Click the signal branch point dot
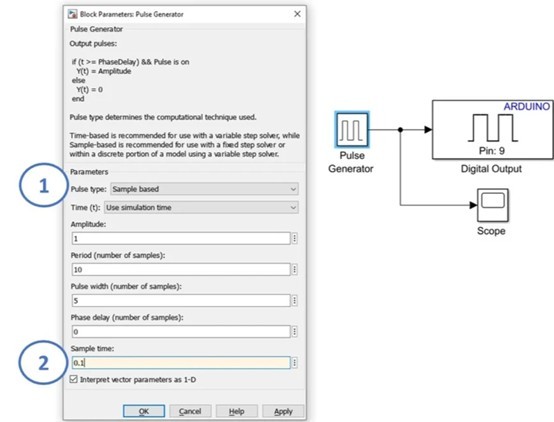This screenshot has width=554, height=422. pos(400,130)
